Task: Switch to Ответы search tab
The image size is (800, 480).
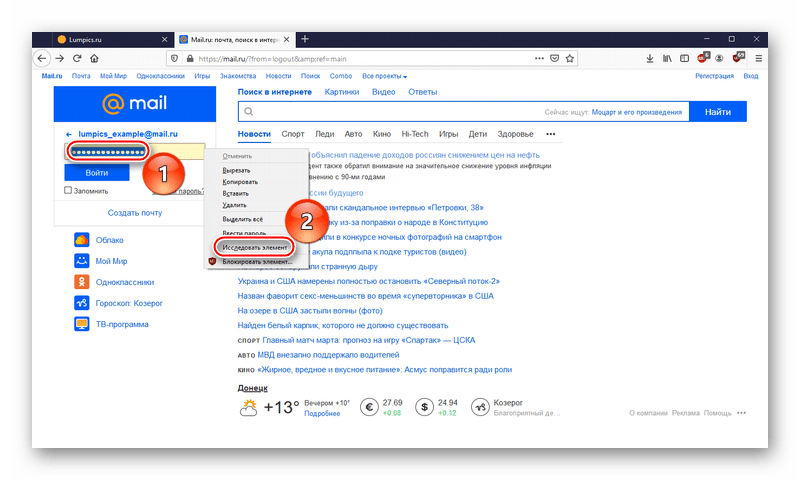Action: (422, 92)
